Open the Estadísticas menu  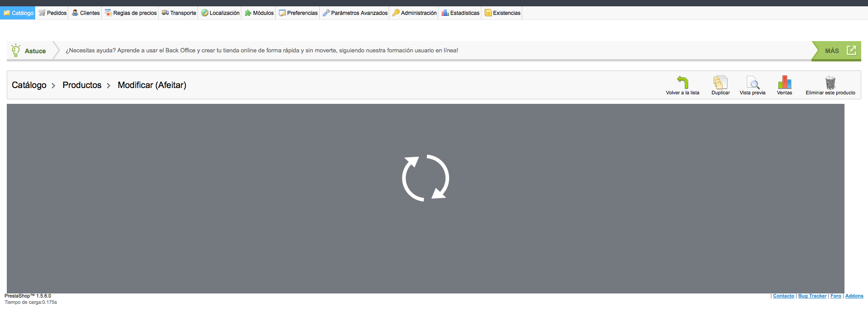[x=461, y=13]
